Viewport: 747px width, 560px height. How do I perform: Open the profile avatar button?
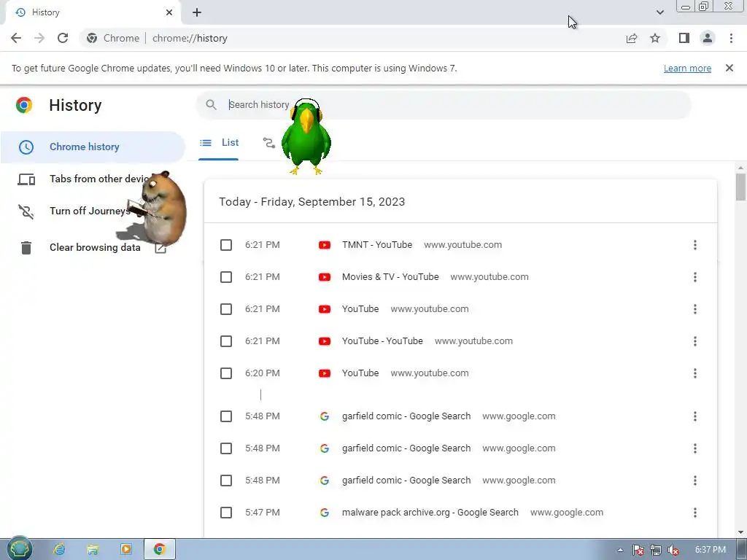(708, 38)
